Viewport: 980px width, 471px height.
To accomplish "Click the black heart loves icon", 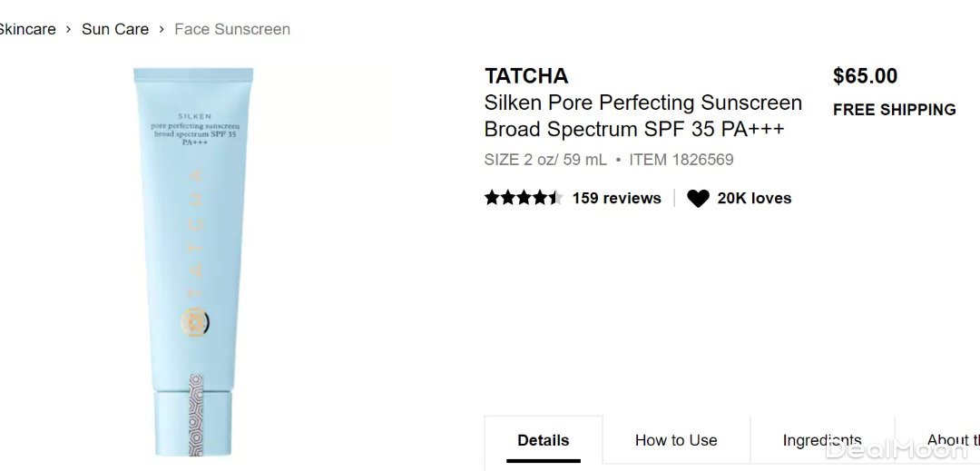I will pos(697,199).
